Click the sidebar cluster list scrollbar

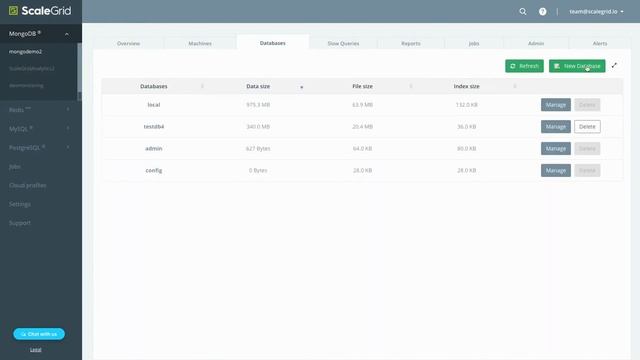click(79, 67)
